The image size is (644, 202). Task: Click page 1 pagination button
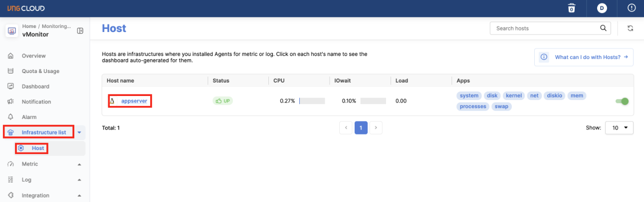coord(361,128)
